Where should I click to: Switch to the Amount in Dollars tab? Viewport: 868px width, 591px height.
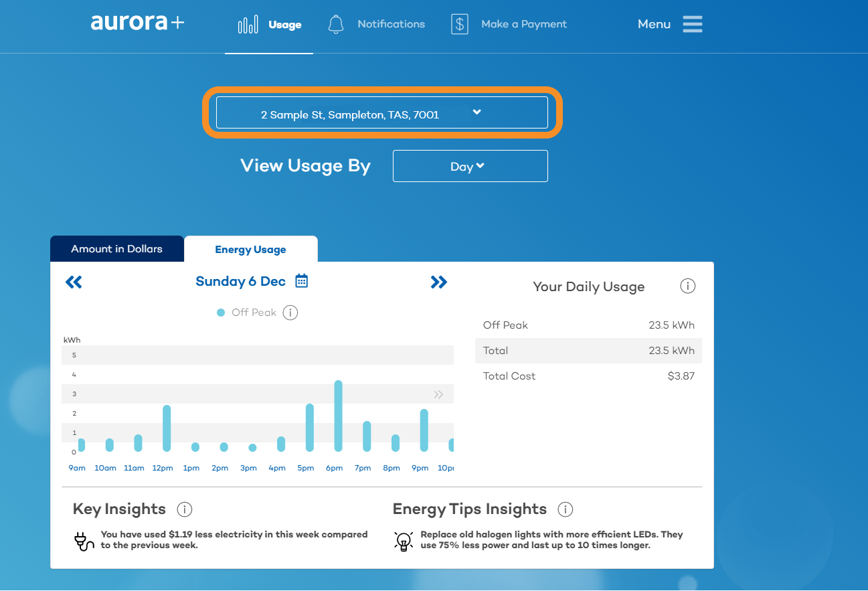coord(117,248)
